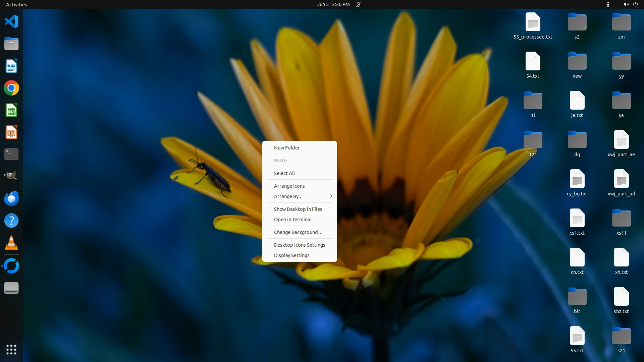Open the clock calendar dropdown
The height and width of the screenshot is (362, 644).
click(333, 4)
